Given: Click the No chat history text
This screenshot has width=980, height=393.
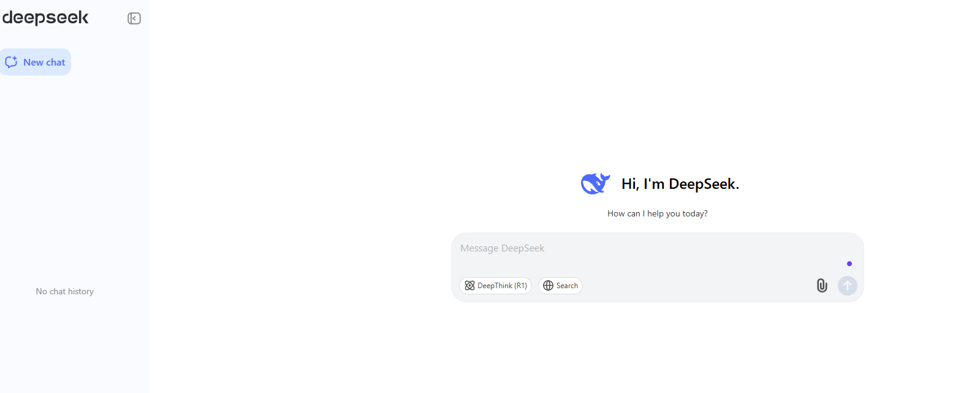Looking at the screenshot, I should 65,291.
